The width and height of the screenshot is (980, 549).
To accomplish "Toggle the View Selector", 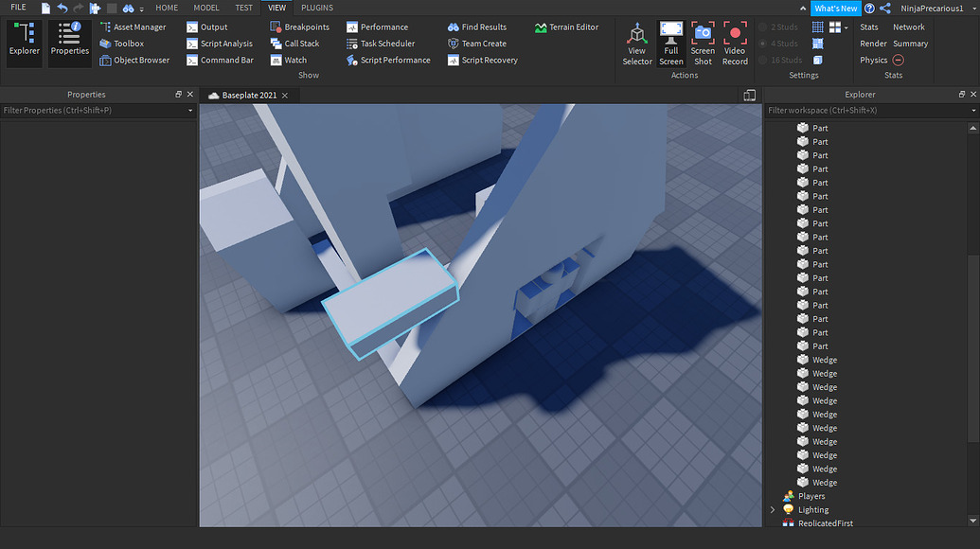I will tap(637, 44).
